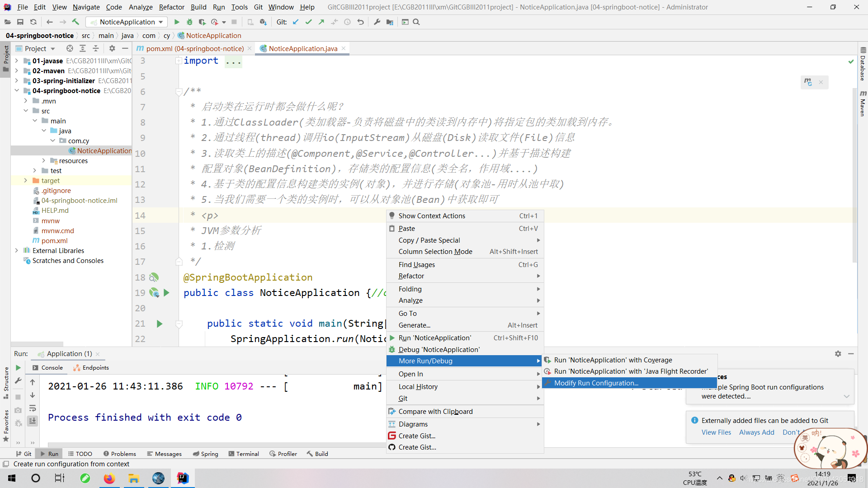Open the Terminal tool window tab
Screen dimensions: 868x488
click(x=244, y=454)
